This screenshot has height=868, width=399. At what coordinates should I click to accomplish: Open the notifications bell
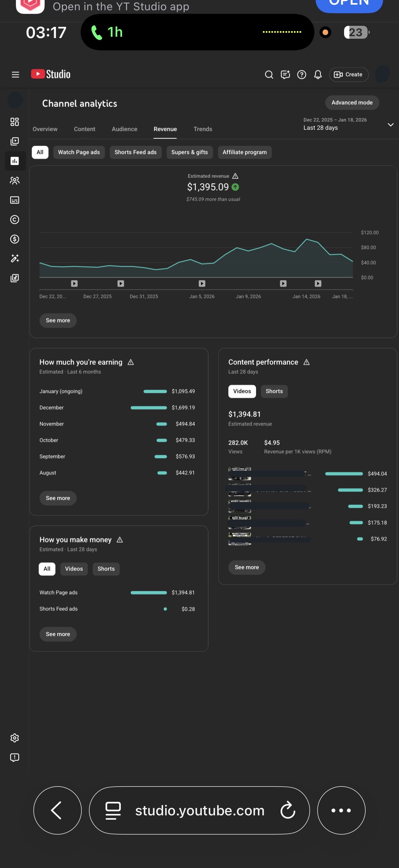318,74
